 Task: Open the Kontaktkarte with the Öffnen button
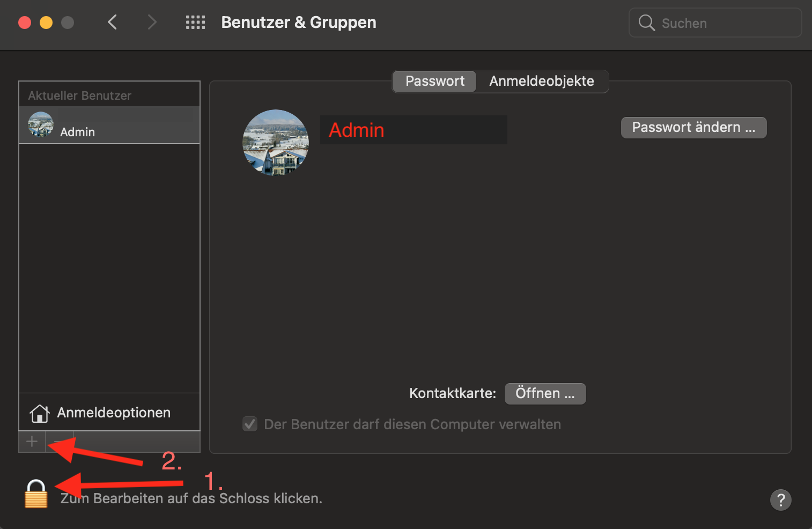click(x=545, y=394)
